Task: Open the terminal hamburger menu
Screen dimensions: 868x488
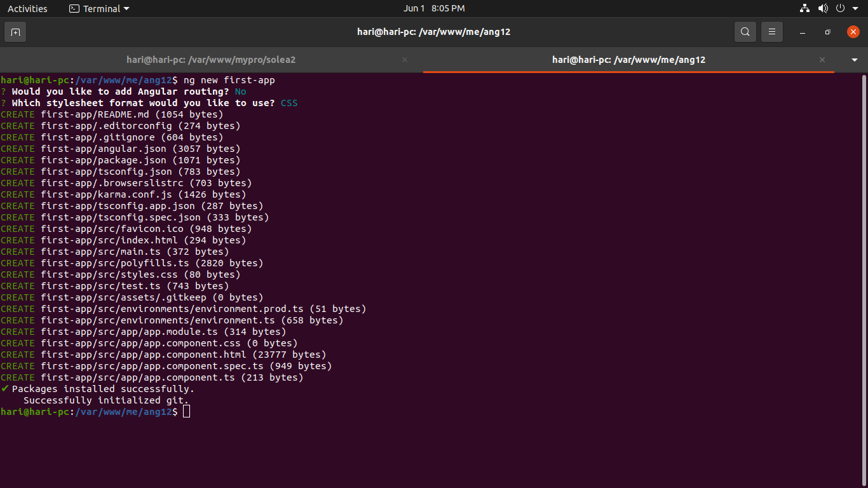Action: tap(772, 32)
